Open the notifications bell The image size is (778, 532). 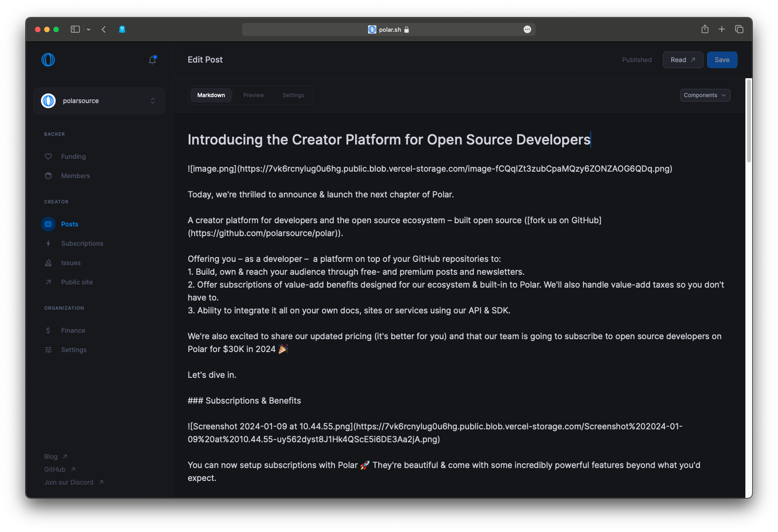point(152,60)
